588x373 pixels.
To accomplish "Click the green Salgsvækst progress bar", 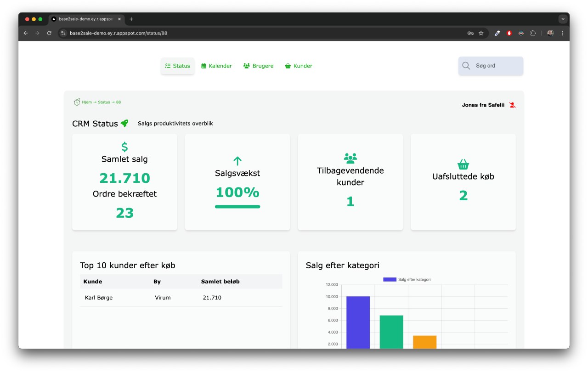I will click(237, 207).
